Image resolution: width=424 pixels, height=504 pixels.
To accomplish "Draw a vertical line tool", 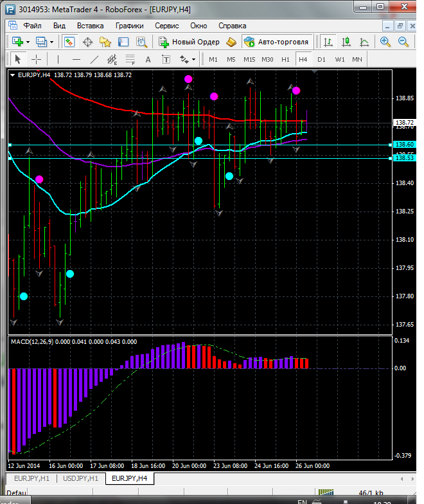I will pyautogui.click(x=58, y=59).
